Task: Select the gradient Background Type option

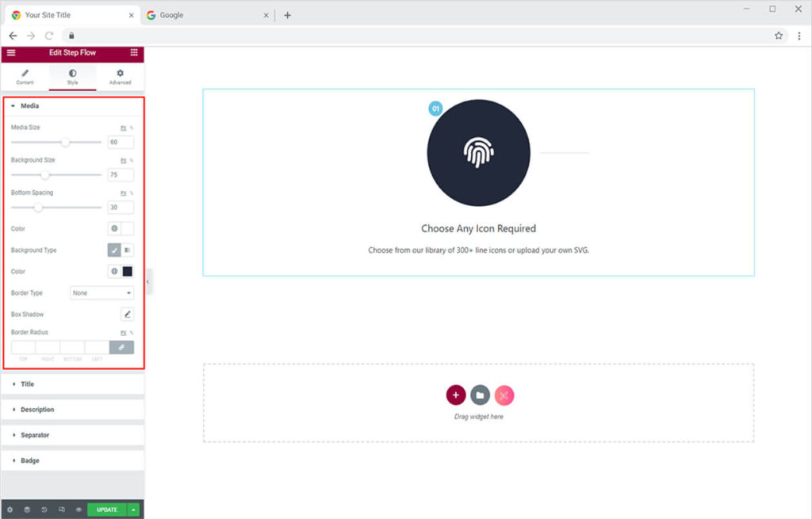Action: [x=128, y=250]
